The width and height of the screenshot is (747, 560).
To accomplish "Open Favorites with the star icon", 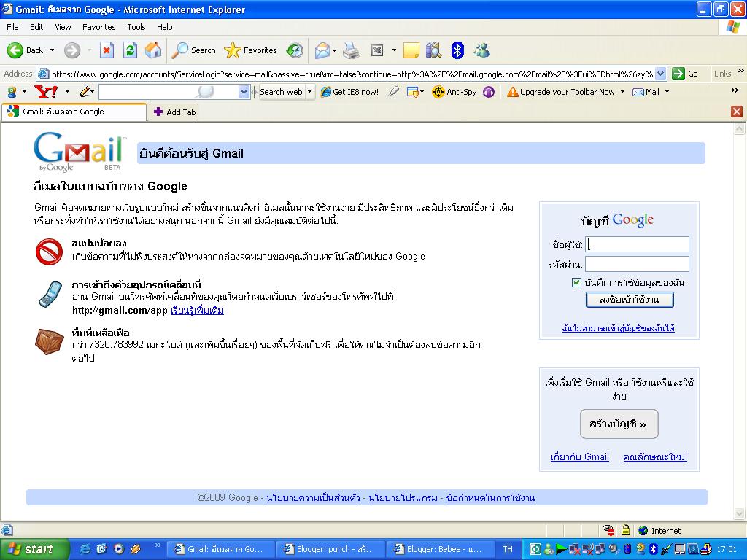I will (x=250, y=50).
